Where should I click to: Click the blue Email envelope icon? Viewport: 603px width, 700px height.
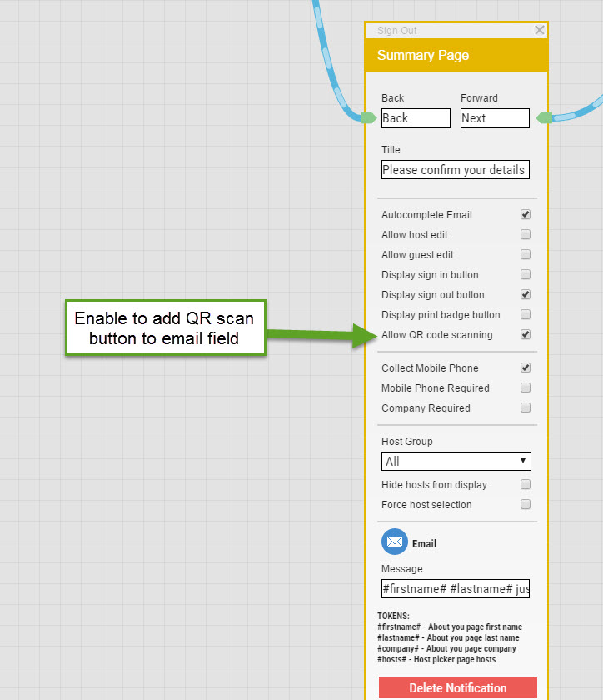[395, 542]
